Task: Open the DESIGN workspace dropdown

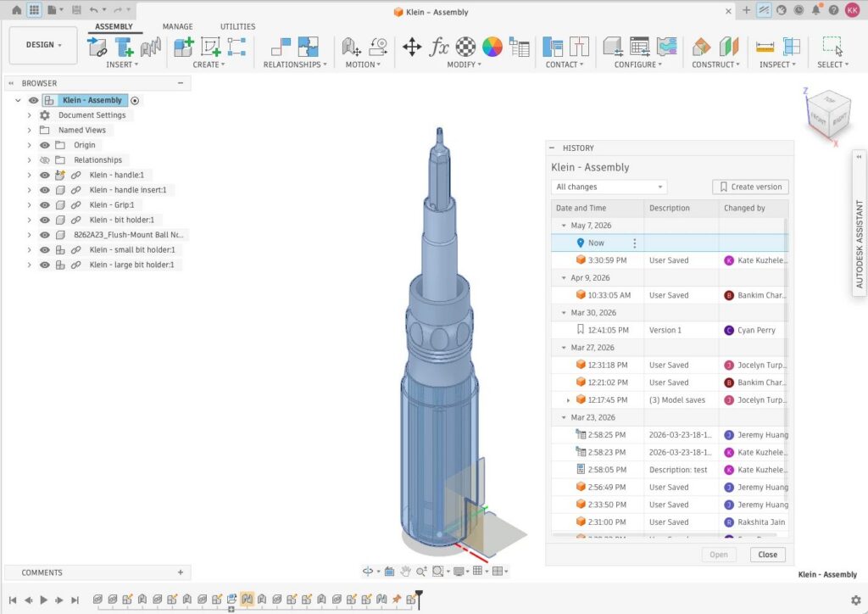Action: tap(43, 45)
